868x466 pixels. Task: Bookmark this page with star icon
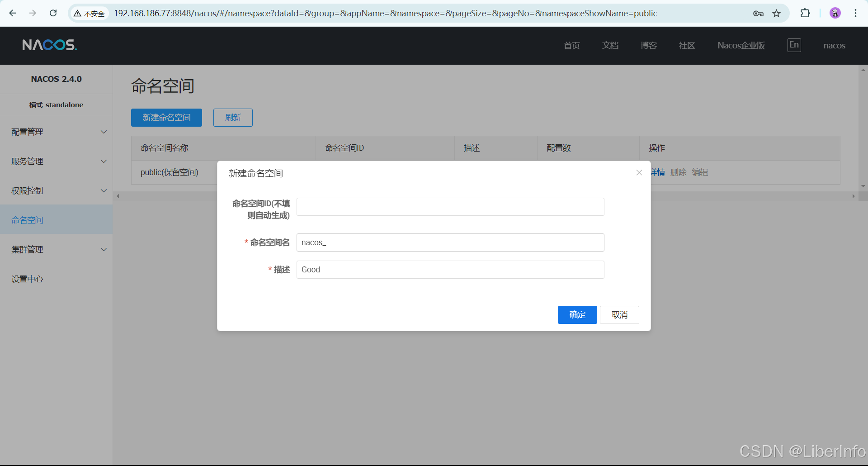pos(776,14)
